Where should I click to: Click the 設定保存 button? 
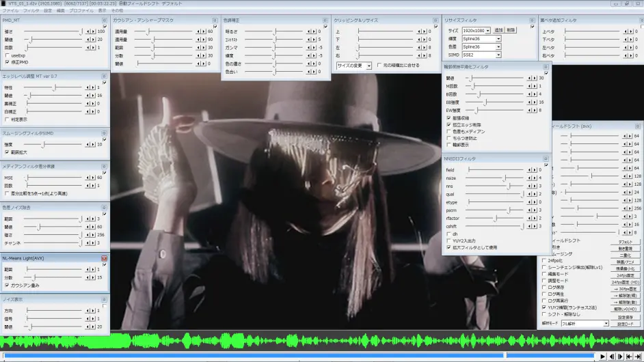625,317
